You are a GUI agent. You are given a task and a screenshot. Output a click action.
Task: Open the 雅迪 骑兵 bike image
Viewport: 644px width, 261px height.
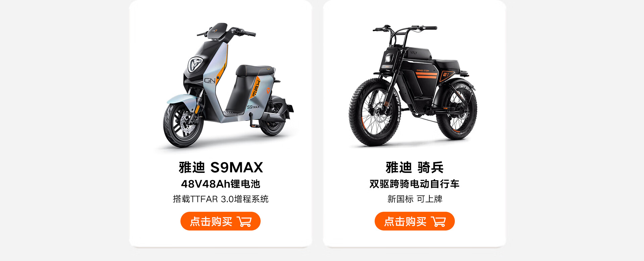[413, 85]
